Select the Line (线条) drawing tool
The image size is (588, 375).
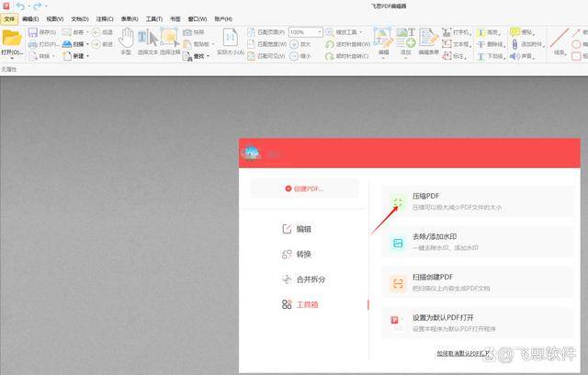tap(560, 38)
